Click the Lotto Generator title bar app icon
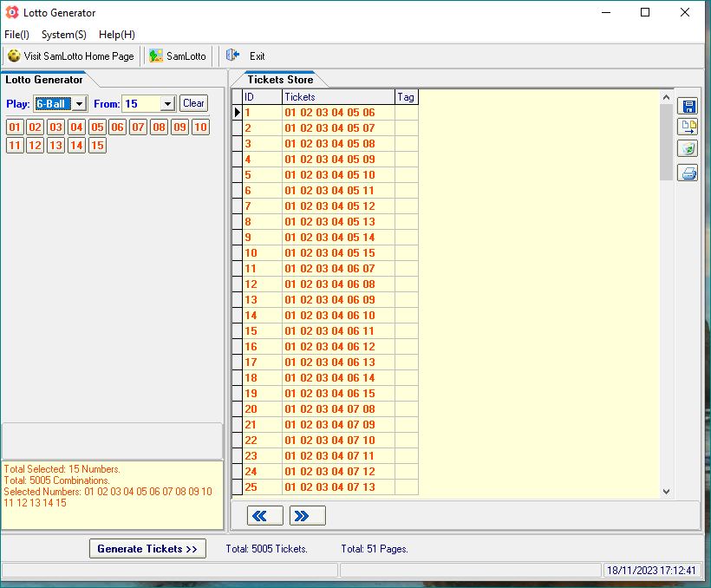Viewport: 711px width, 588px height. tap(12, 12)
